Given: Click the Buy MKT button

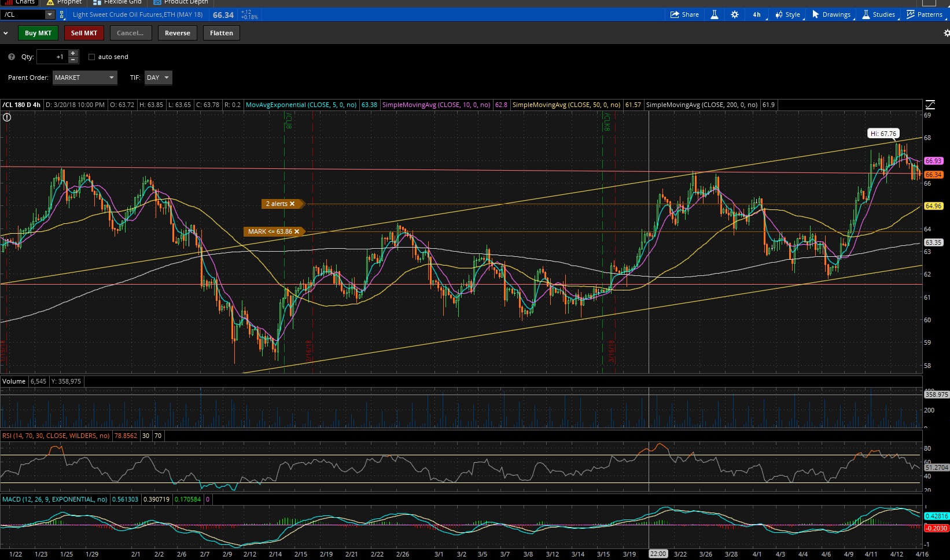Looking at the screenshot, I should click(x=38, y=33).
